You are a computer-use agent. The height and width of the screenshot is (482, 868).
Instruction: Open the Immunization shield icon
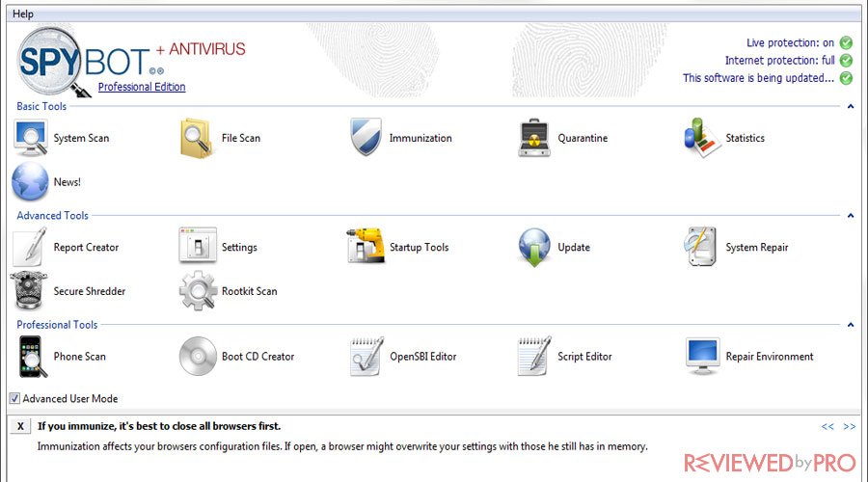coord(366,137)
